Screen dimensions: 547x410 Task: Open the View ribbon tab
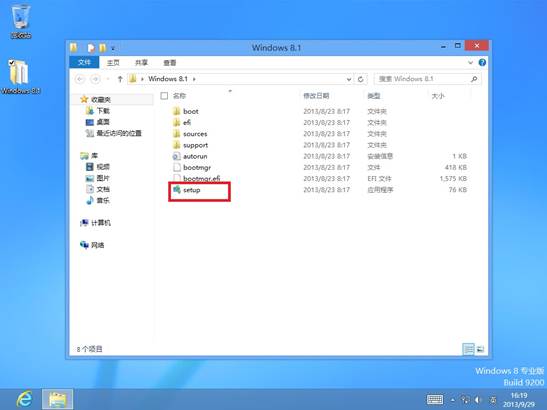point(170,63)
